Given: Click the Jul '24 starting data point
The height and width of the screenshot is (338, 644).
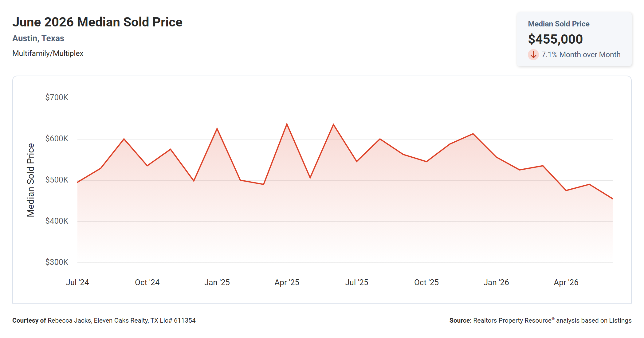Looking at the screenshot, I should (77, 182).
